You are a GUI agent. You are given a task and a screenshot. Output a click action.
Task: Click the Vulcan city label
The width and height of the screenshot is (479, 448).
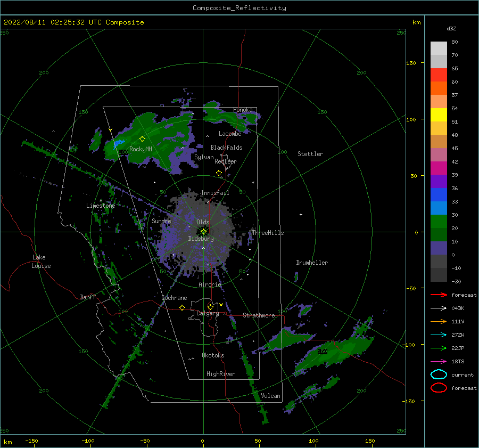(270, 396)
